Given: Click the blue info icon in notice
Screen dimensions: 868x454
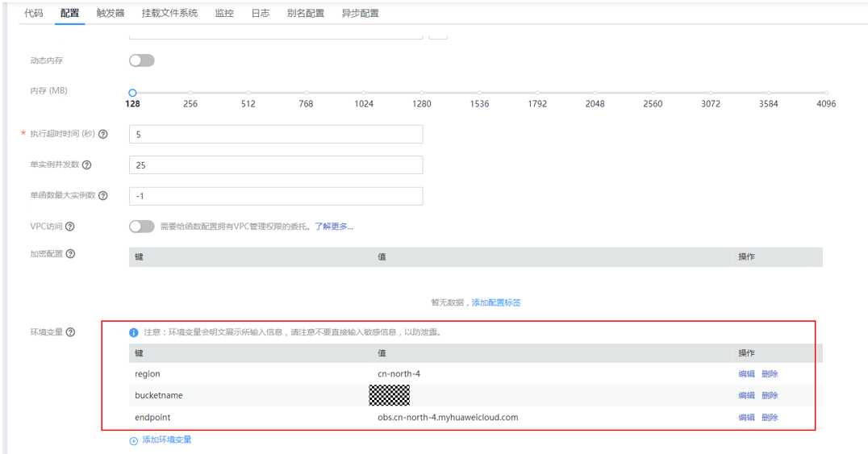Looking at the screenshot, I should click(133, 333).
